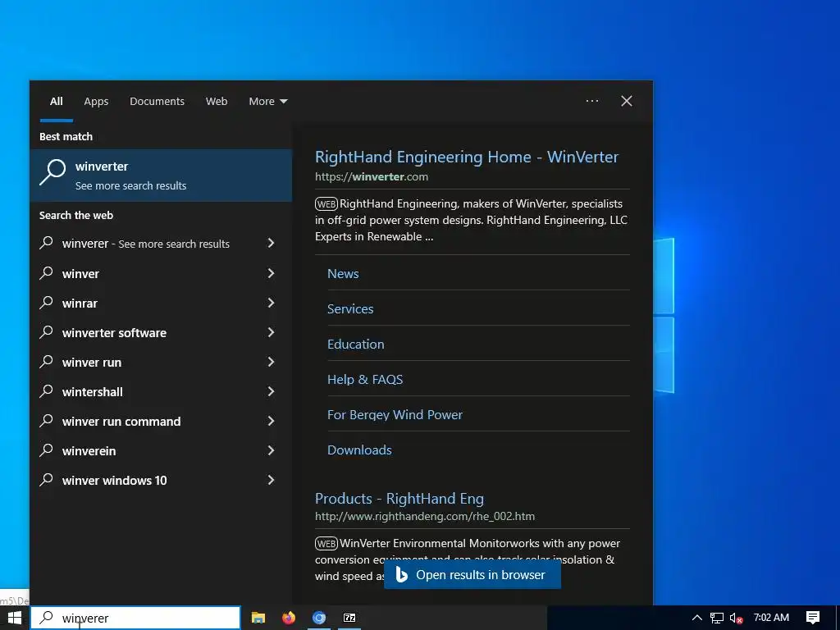Screen dimensions: 840x630
Task: Expand the winver run command arrow
Action: coord(271,421)
